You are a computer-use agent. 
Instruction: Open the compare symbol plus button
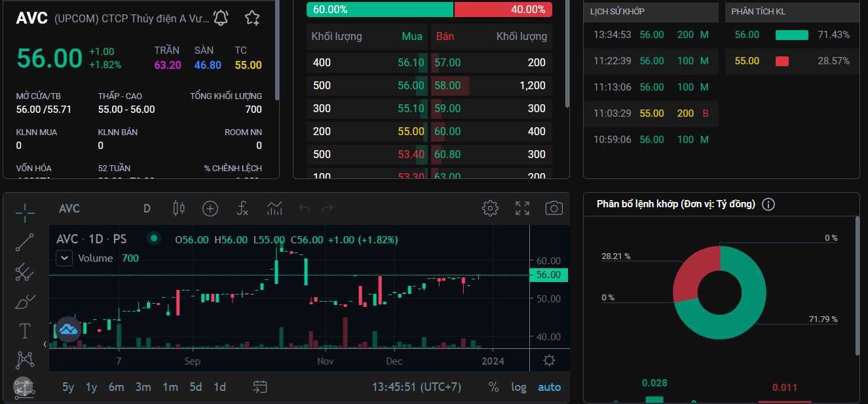210,209
